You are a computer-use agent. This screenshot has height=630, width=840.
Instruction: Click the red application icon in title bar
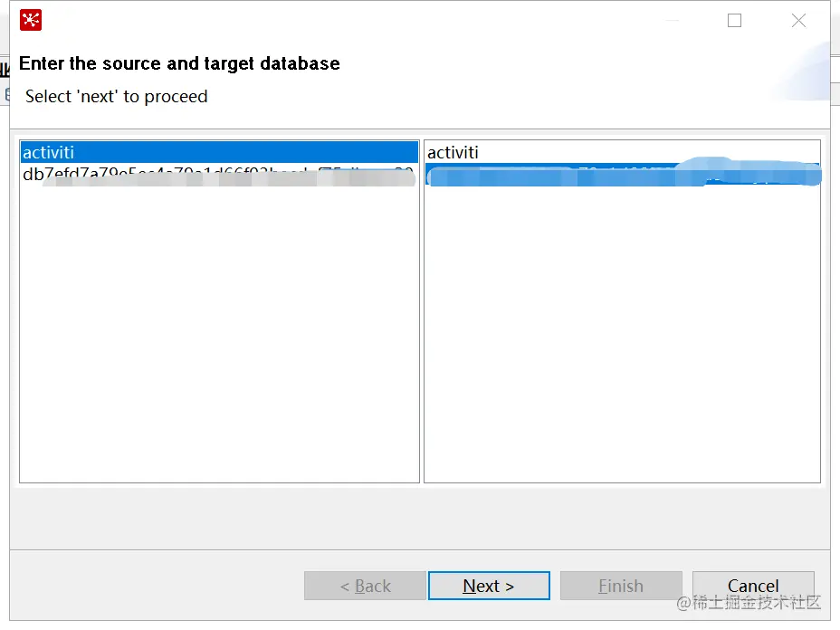31,20
